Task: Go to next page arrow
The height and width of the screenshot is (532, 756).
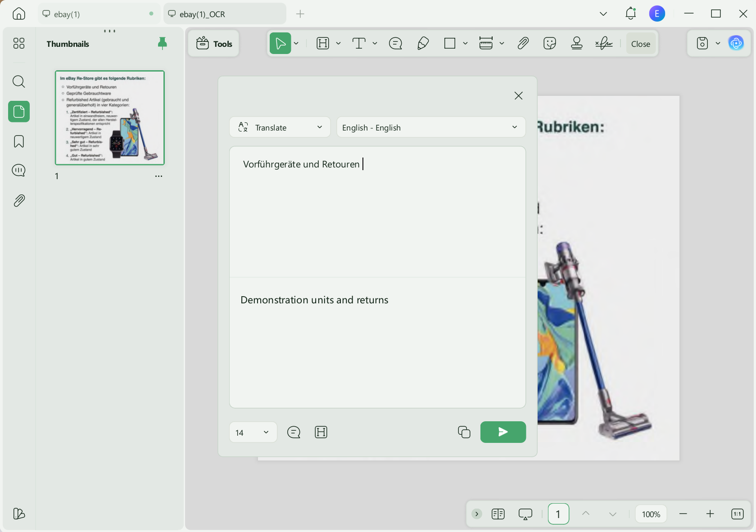Action: point(613,514)
